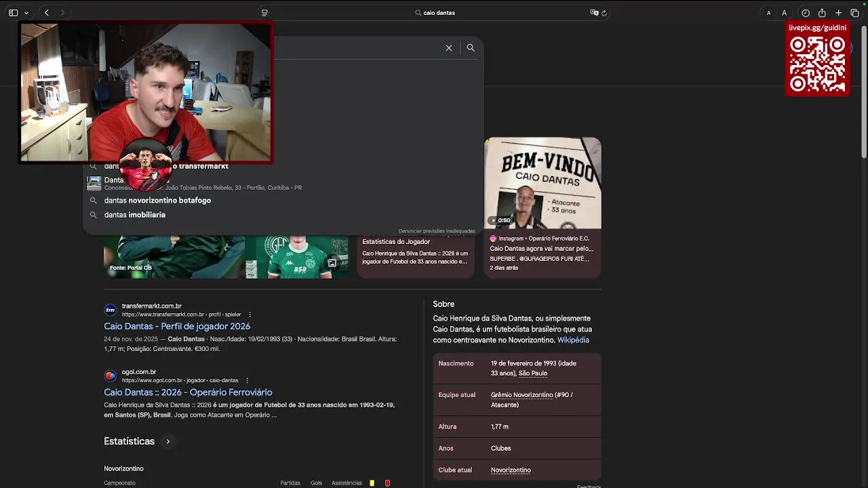Click Denunciar previsões inadequadas
Viewport: 868px width, 488px height.
[x=437, y=231]
